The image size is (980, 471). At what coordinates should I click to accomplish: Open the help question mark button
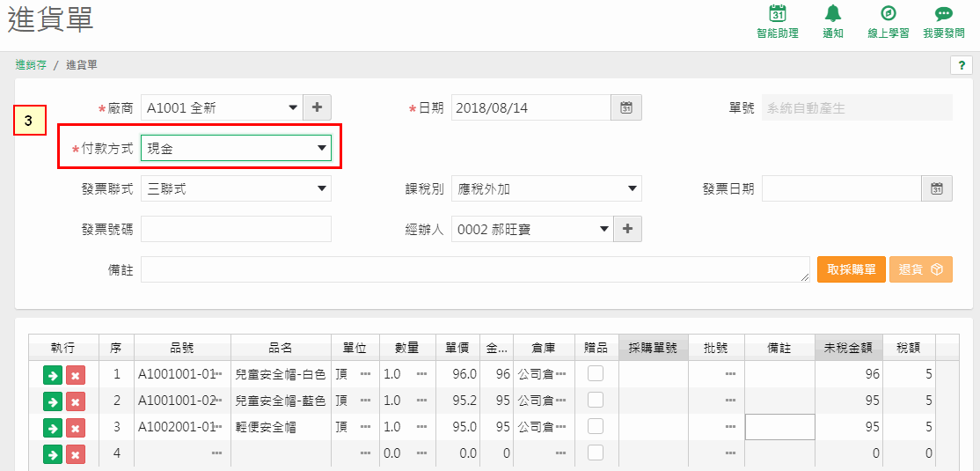click(962, 65)
